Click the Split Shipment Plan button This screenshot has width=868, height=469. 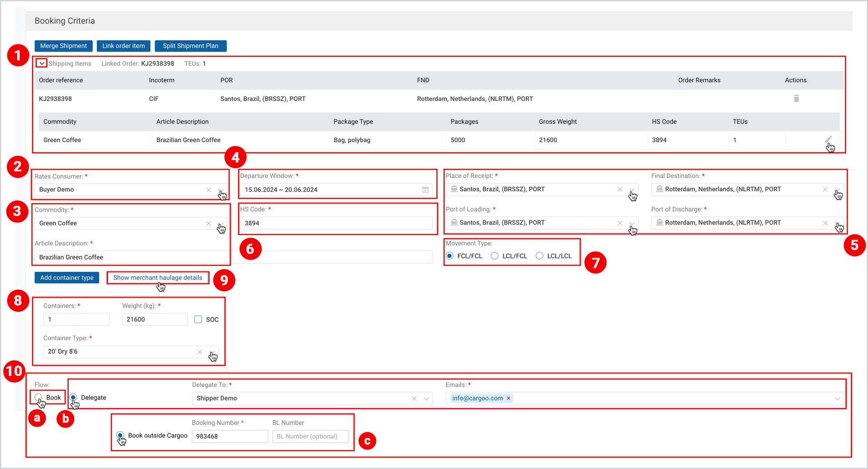coord(191,46)
